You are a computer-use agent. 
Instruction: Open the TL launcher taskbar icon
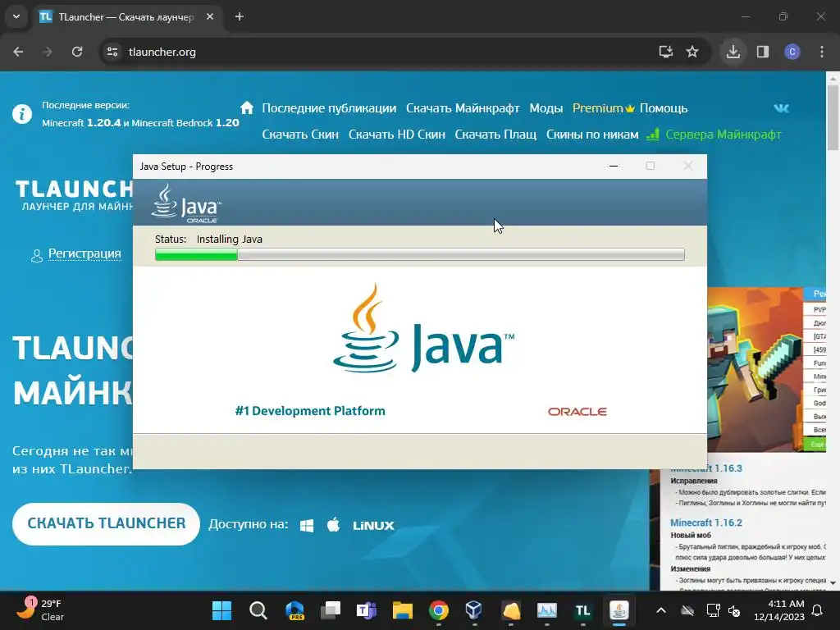(583, 610)
